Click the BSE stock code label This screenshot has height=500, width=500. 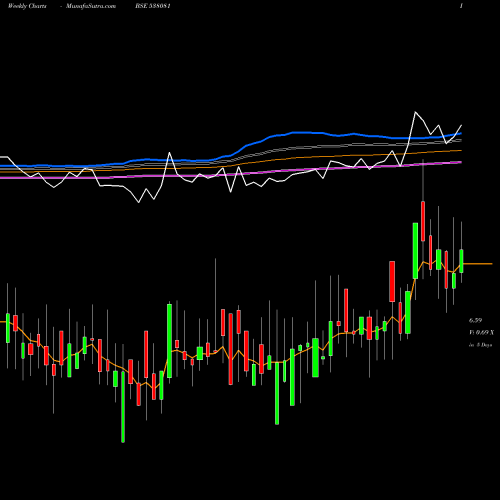[x=153, y=6]
